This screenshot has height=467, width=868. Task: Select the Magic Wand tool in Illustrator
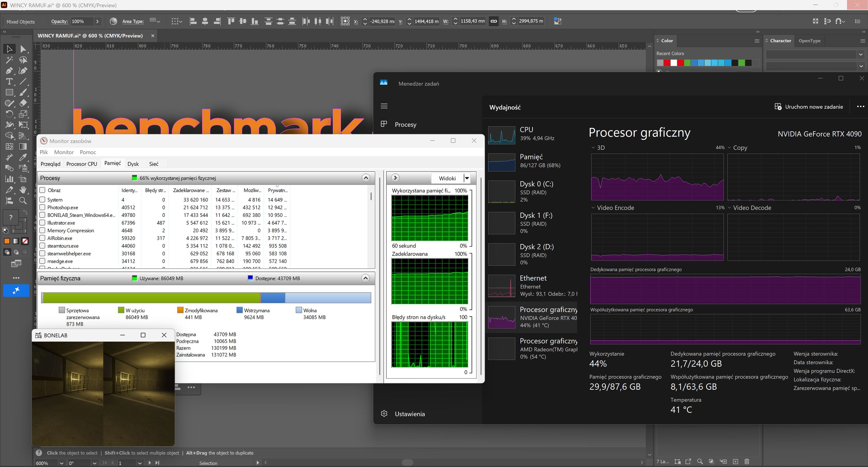(9, 60)
